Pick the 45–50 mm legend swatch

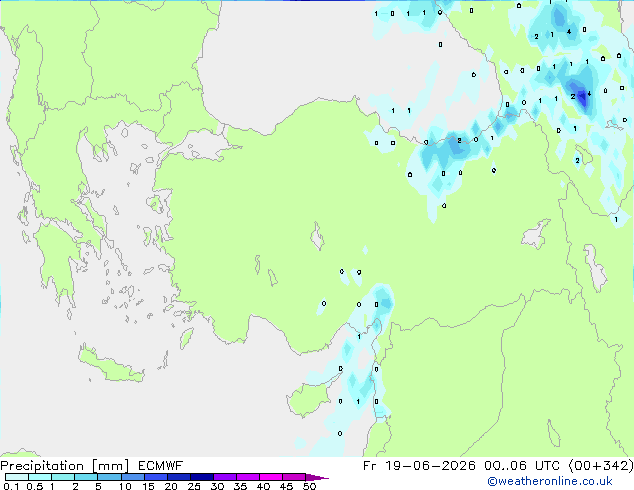pyautogui.click(x=294, y=477)
